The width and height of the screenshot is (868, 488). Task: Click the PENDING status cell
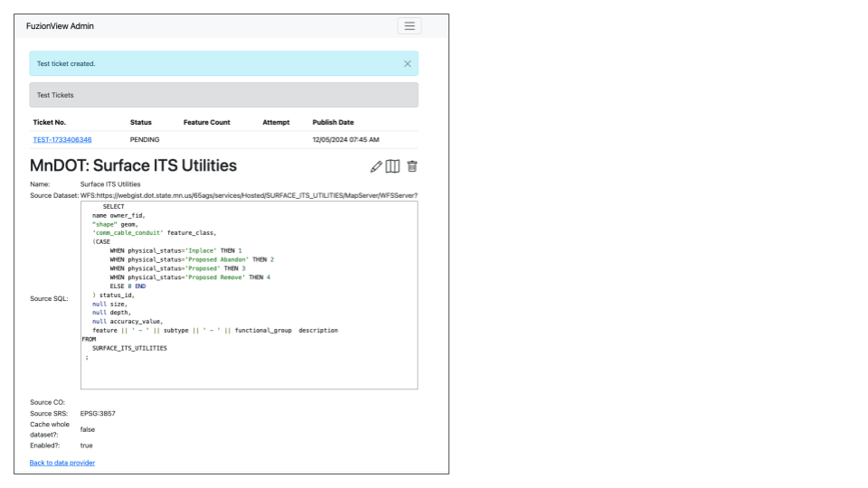pyautogui.click(x=145, y=139)
